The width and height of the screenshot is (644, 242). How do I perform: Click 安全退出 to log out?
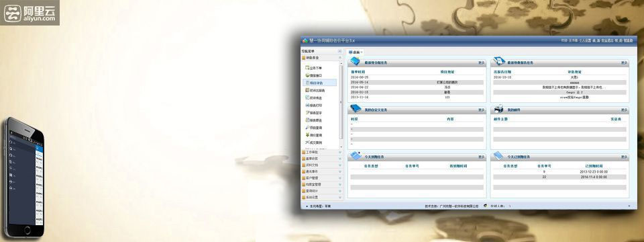(607, 41)
